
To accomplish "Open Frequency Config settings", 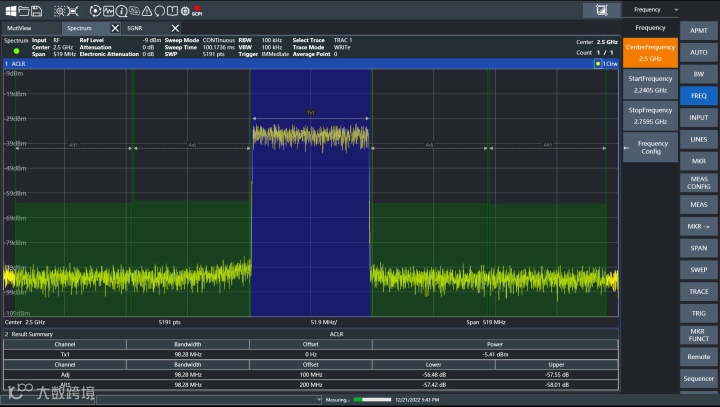I will click(650, 147).
